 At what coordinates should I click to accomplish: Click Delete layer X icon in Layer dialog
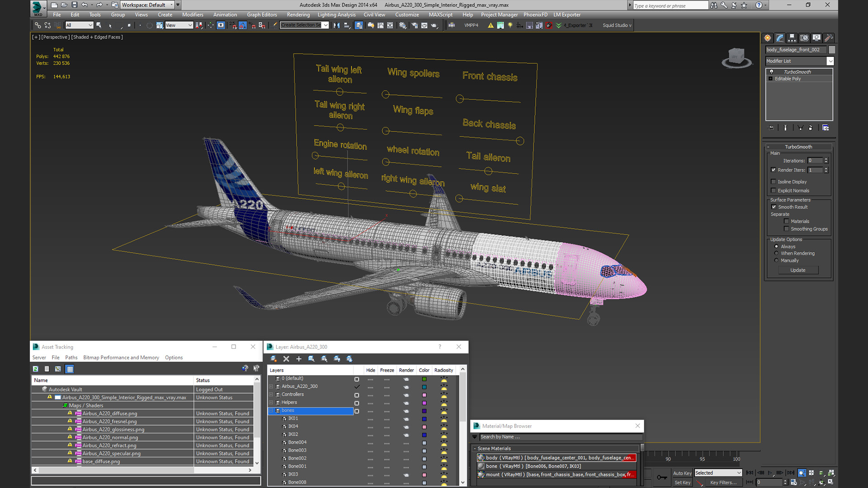coord(286,359)
